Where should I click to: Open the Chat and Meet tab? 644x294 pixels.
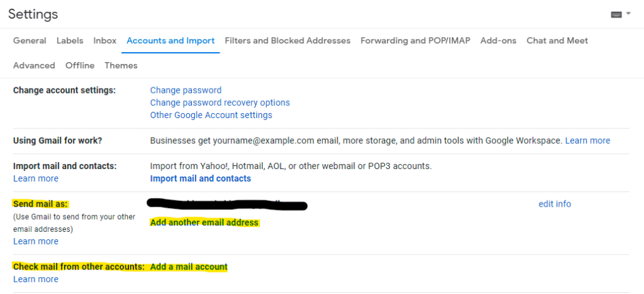point(557,41)
